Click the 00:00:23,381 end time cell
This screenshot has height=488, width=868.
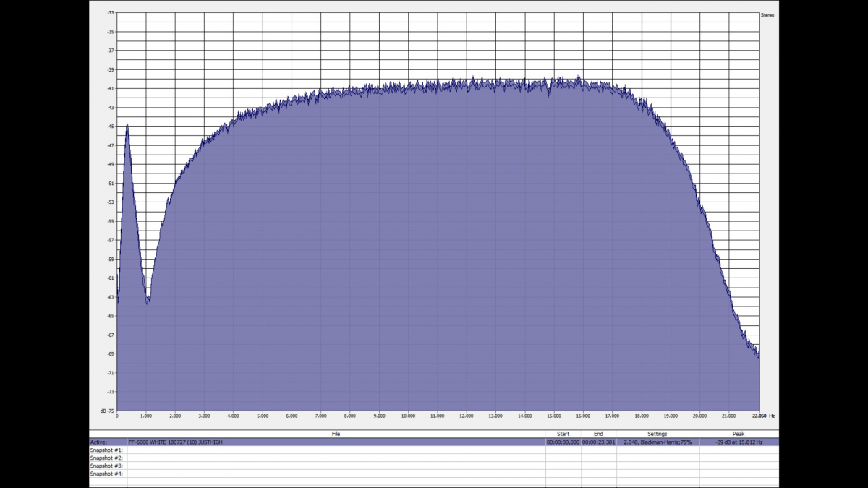pos(598,442)
